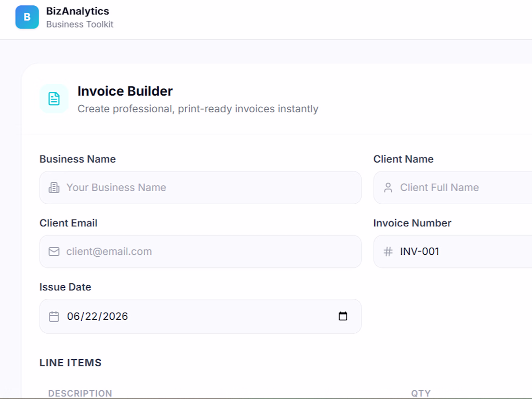
Task: Click the "Create professional, print-ready invoices instantly" text
Action: pyautogui.click(x=198, y=109)
